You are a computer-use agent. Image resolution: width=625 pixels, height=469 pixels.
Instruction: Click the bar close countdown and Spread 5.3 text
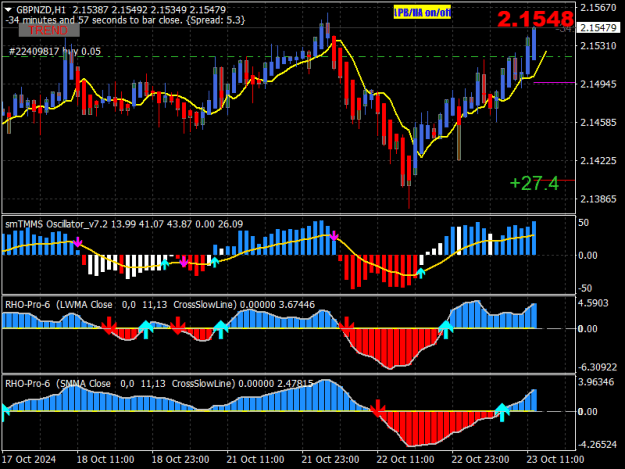125,20
